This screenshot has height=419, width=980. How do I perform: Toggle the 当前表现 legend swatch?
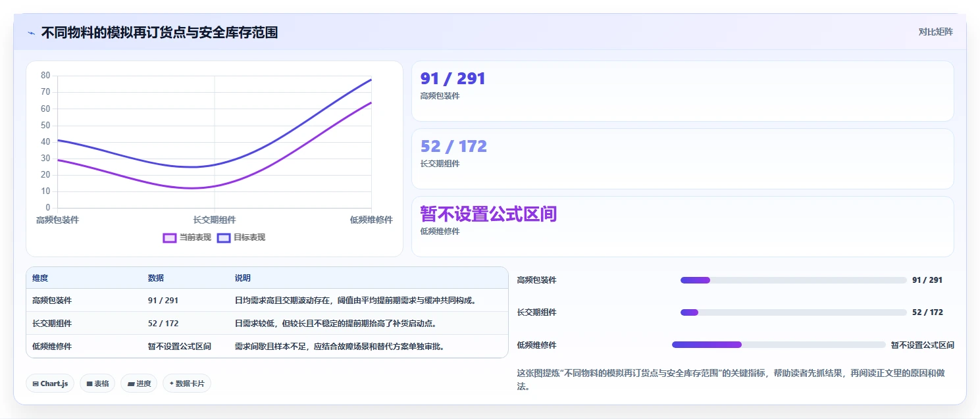[x=170, y=237]
